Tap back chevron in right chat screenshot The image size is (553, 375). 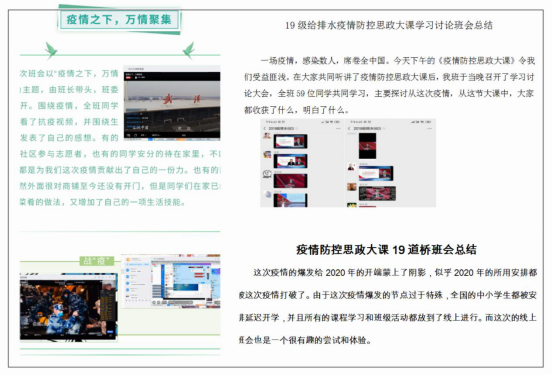pos(349,128)
